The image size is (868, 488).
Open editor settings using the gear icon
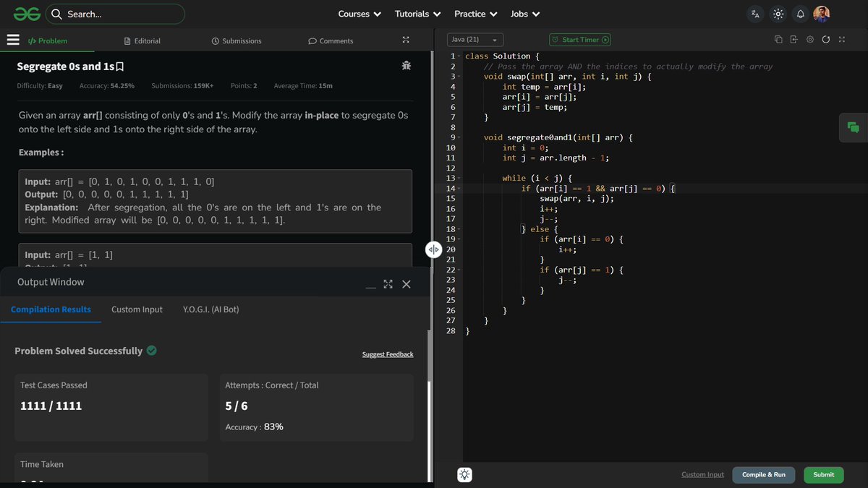pyautogui.click(x=810, y=40)
